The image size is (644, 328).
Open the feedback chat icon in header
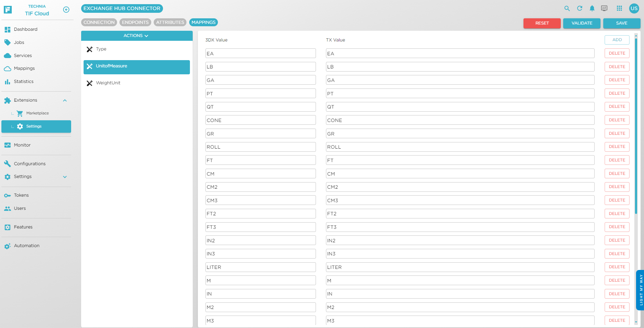[x=604, y=8]
